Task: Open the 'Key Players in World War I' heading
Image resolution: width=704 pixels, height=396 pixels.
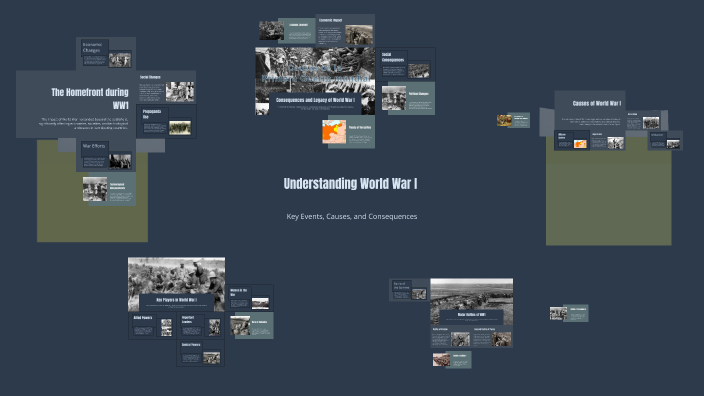Action: click(x=176, y=299)
